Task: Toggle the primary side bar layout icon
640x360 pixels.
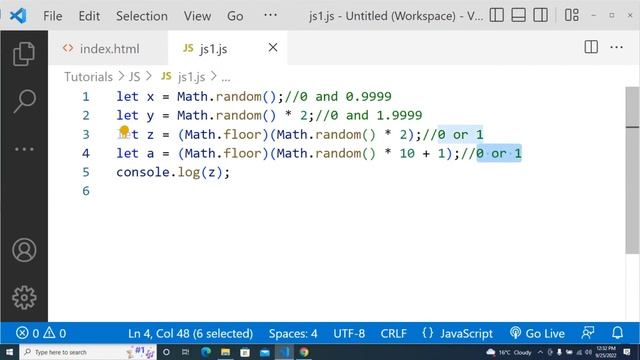Action: point(496,16)
